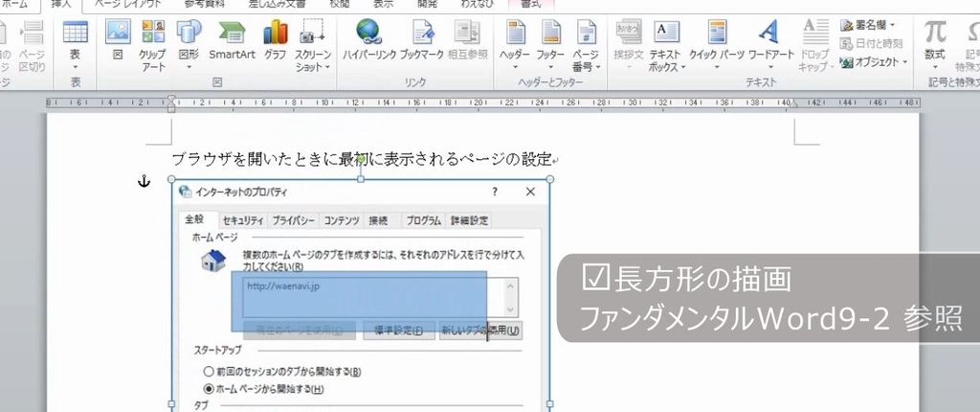980x412 pixels.
Task: Insert a SmartArt graphic
Action: (x=232, y=40)
